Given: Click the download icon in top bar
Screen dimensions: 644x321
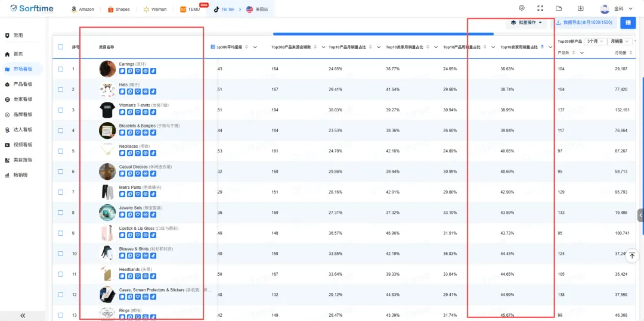Looking at the screenshot, I should [x=580, y=8].
